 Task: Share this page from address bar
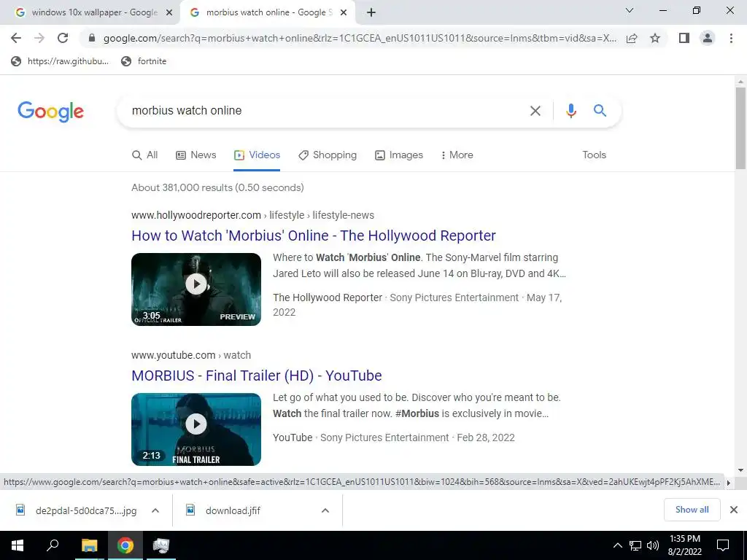[632, 38]
